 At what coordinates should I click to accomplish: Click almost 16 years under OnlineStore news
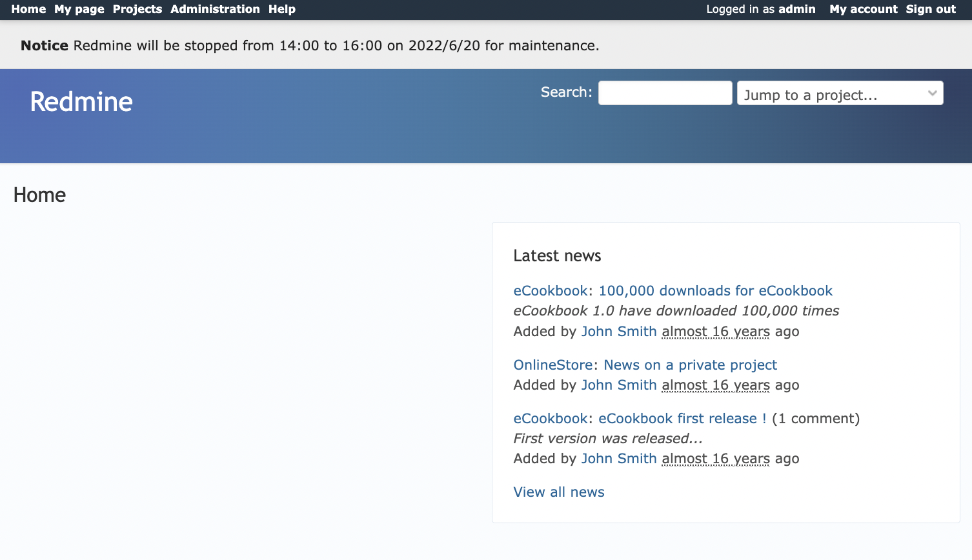point(716,385)
